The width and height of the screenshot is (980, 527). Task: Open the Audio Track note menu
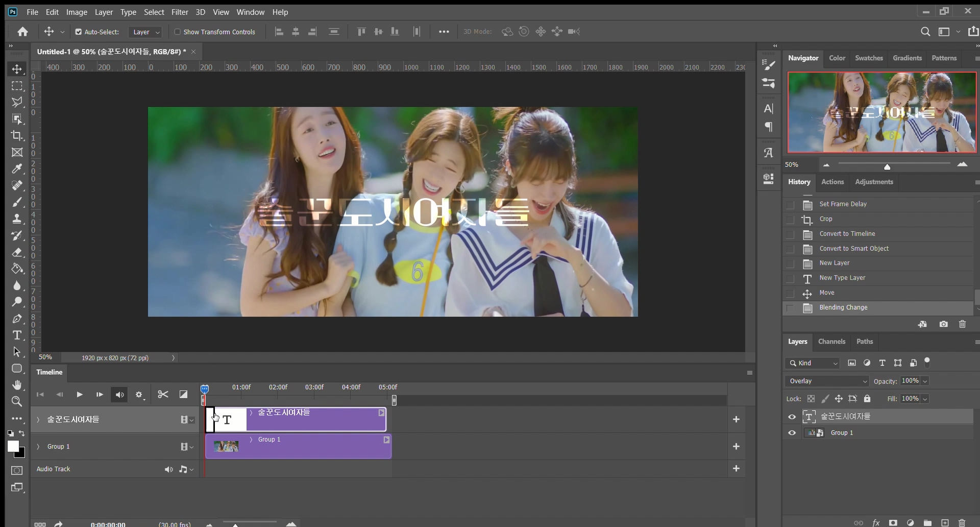pyautogui.click(x=186, y=469)
